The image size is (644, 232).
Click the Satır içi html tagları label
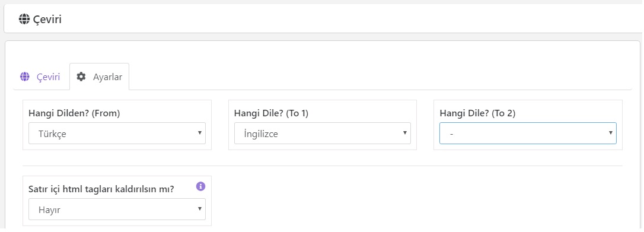pos(101,189)
